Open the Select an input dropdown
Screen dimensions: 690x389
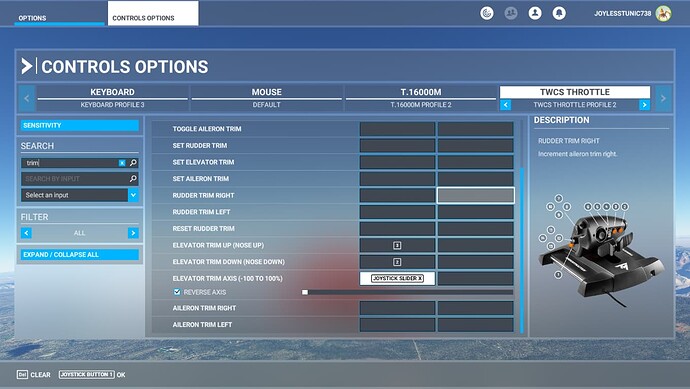(x=80, y=195)
